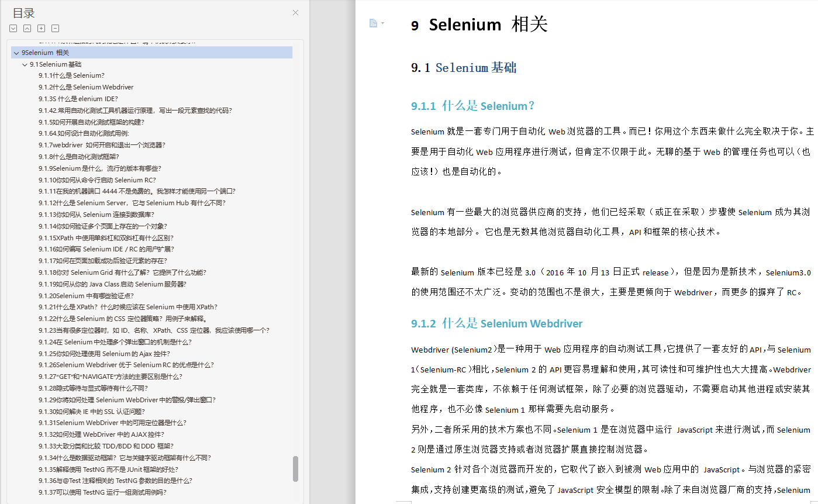Viewport: 818px width, 504px height.
Task: Jump to 9.1.17如何在页面加载成功后验证元素的存在?
Action: pos(103,261)
